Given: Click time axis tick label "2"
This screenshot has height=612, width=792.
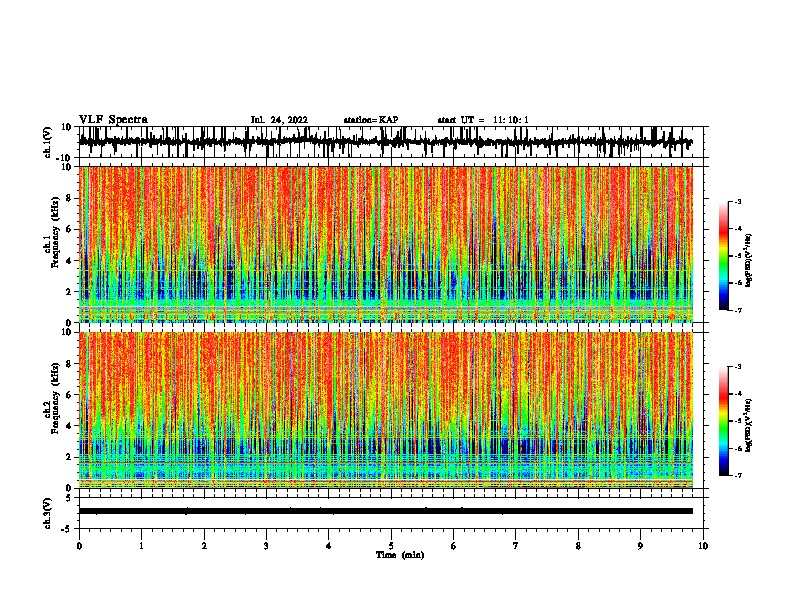Looking at the screenshot, I should point(204,546).
